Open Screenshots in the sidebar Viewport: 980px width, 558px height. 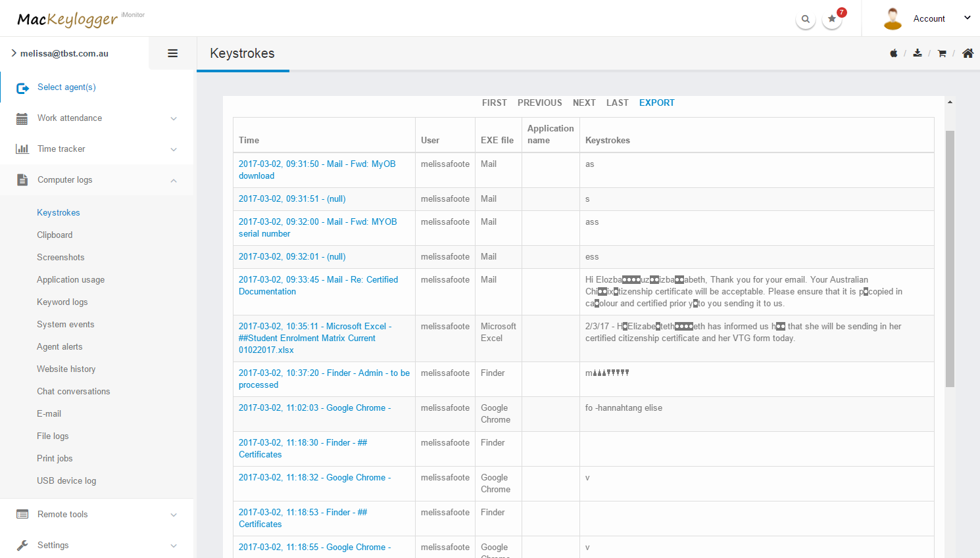(61, 258)
